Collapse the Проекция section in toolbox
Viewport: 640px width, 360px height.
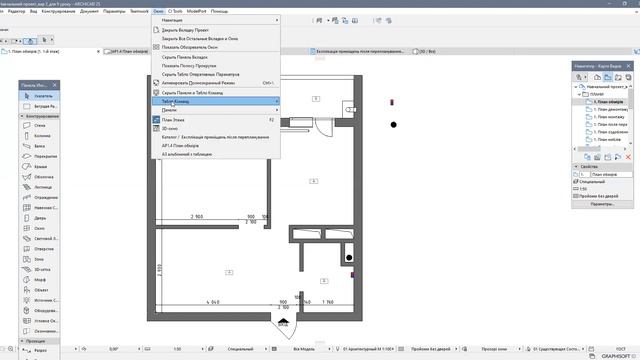(x=22, y=341)
